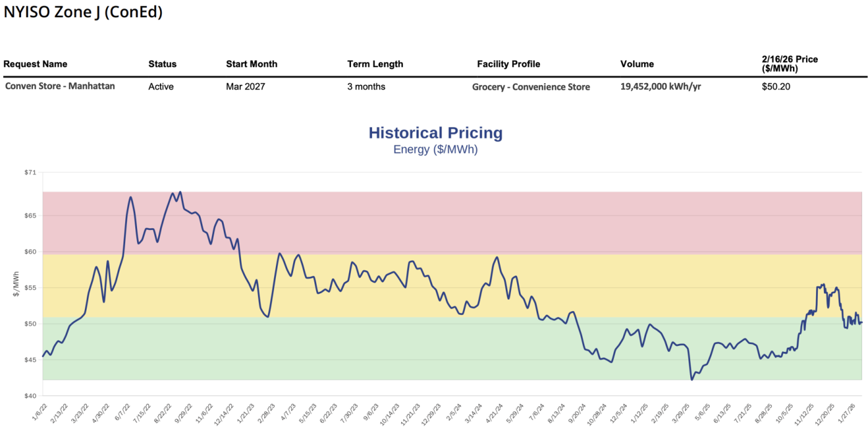Select the $50.20 price value
This screenshot has height=427, width=868.
pyautogui.click(x=776, y=87)
